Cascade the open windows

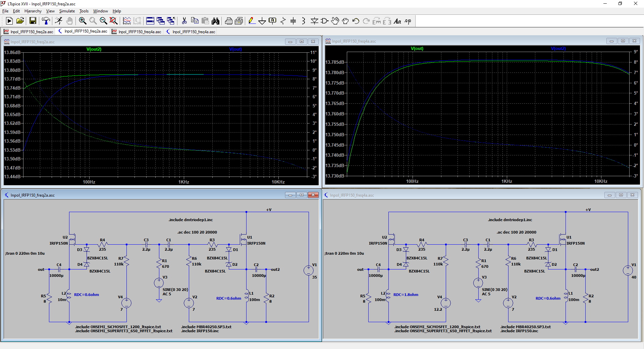[x=161, y=21]
